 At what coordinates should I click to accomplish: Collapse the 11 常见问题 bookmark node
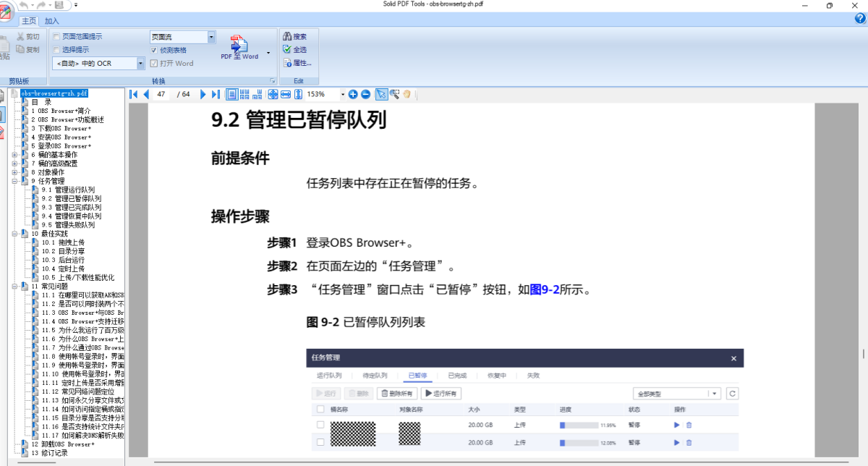point(14,286)
